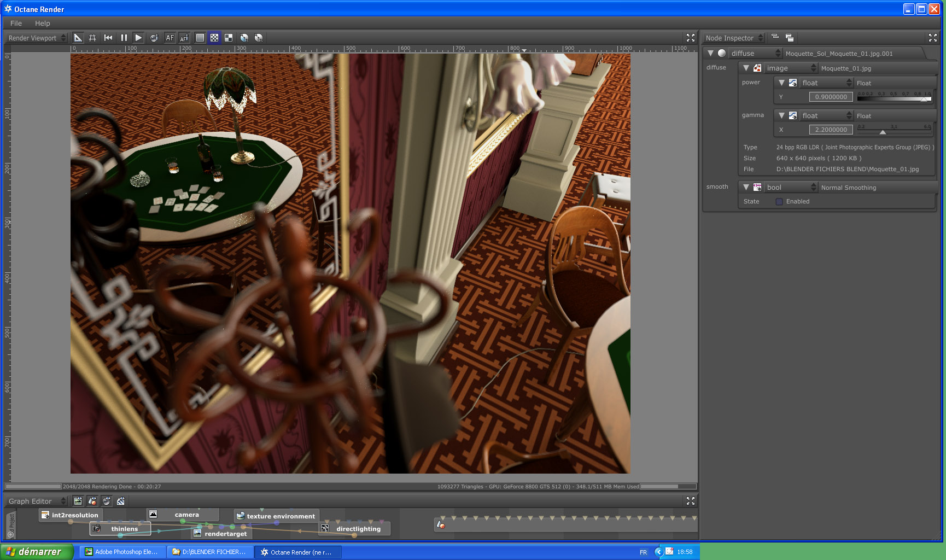Click the bool node icon

pos(757,187)
